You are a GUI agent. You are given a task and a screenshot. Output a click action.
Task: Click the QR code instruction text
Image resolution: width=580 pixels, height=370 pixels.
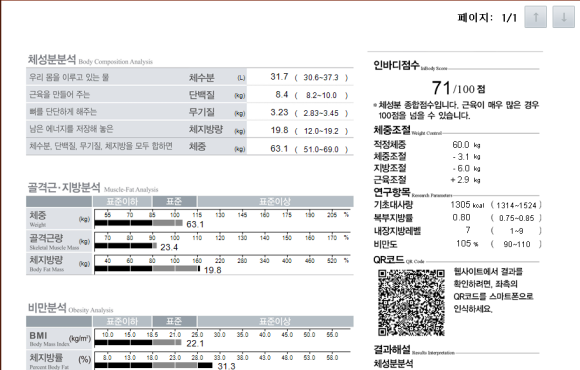[493, 290]
